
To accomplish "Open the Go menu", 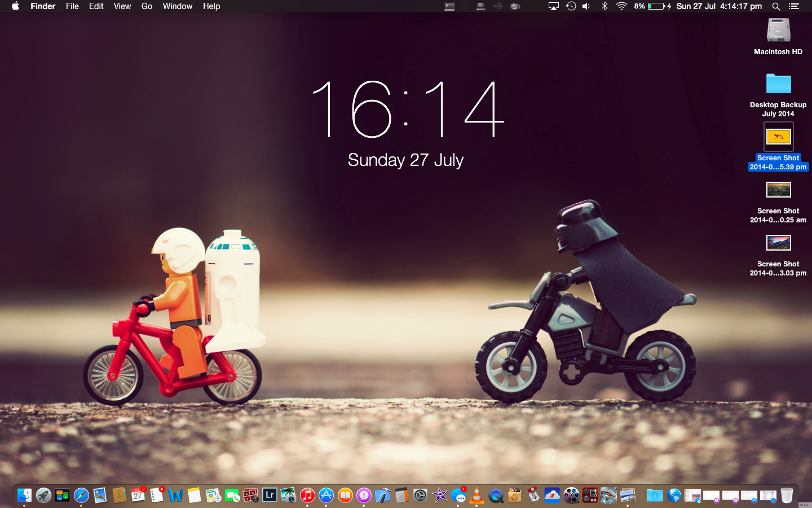I will [147, 6].
